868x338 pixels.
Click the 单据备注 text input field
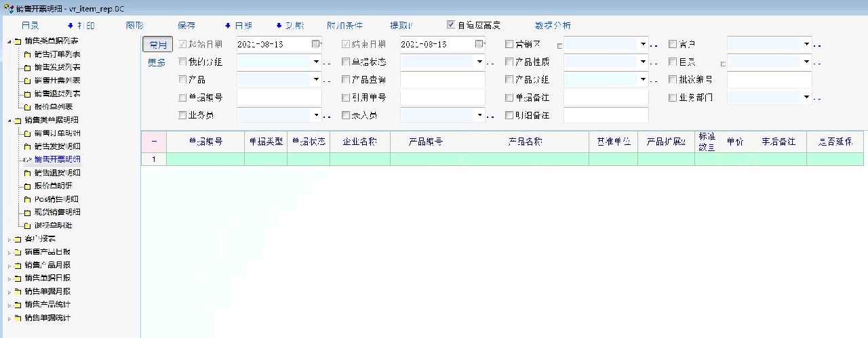pos(606,98)
